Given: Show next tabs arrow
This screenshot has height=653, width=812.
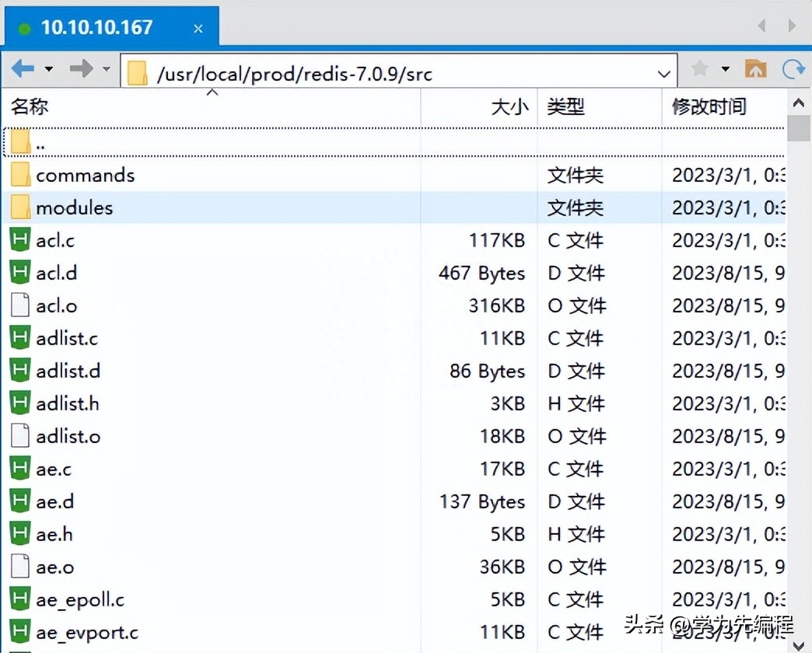Looking at the screenshot, I should 792,26.
